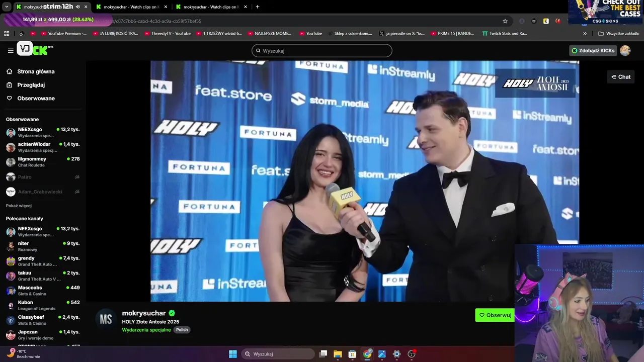The image size is (644, 362).
Task: Open mokrysuchar MS channel avatar
Action: 106,319
